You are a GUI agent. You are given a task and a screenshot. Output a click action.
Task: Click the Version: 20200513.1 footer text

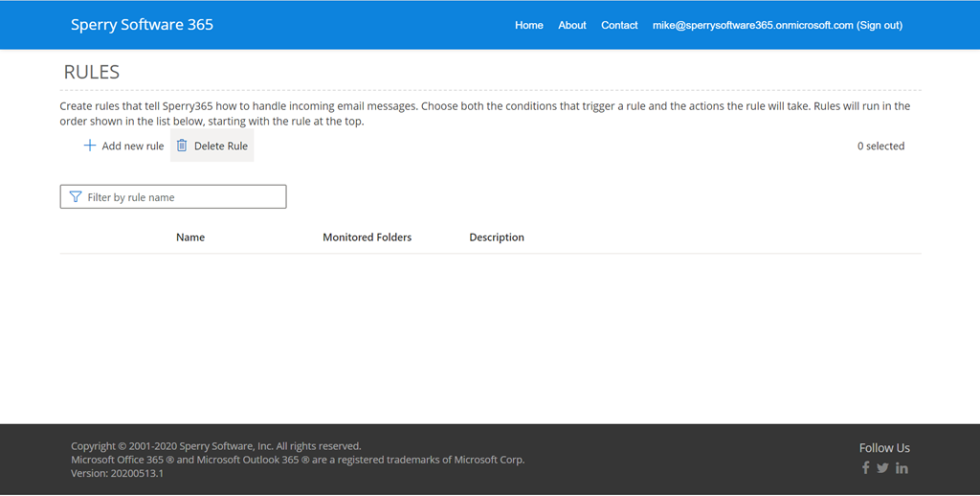(x=117, y=473)
